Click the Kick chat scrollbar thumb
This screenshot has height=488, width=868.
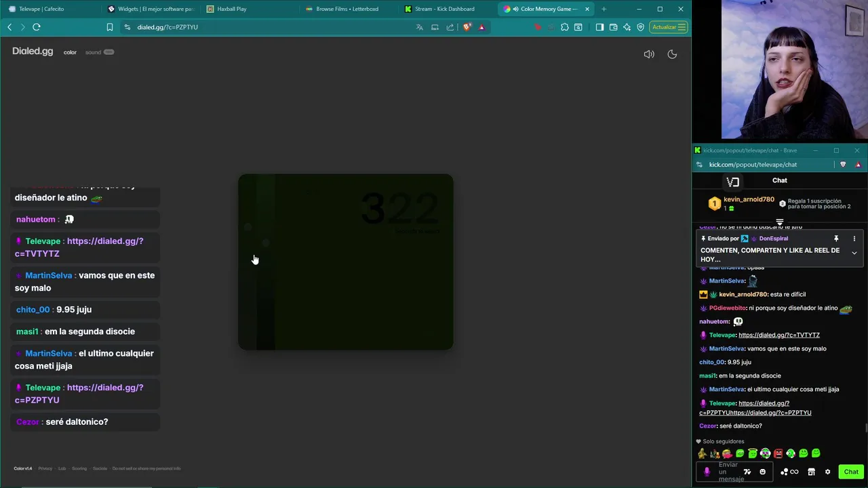[865, 428]
